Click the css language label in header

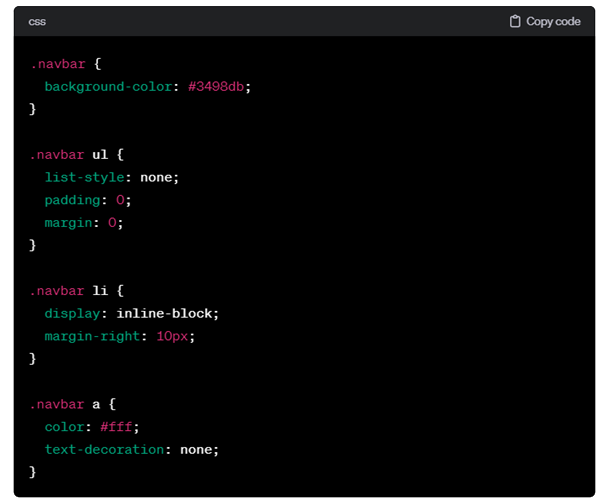pos(37,21)
